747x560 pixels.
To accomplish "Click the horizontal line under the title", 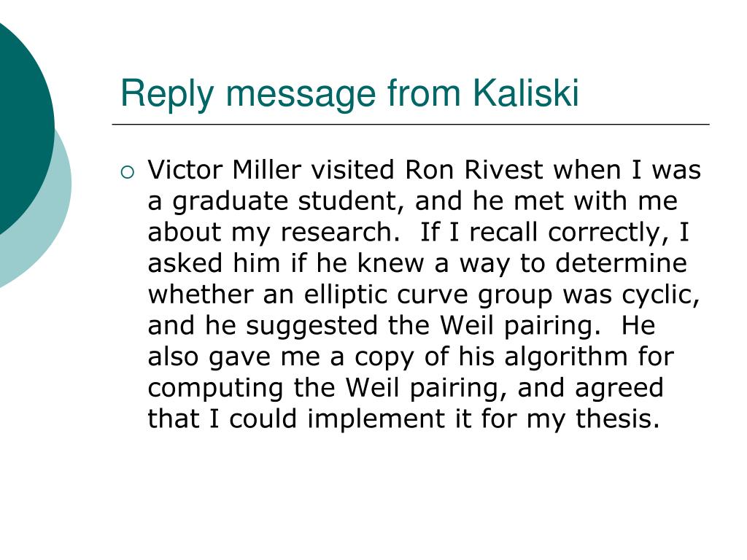I will coord(411,124).
